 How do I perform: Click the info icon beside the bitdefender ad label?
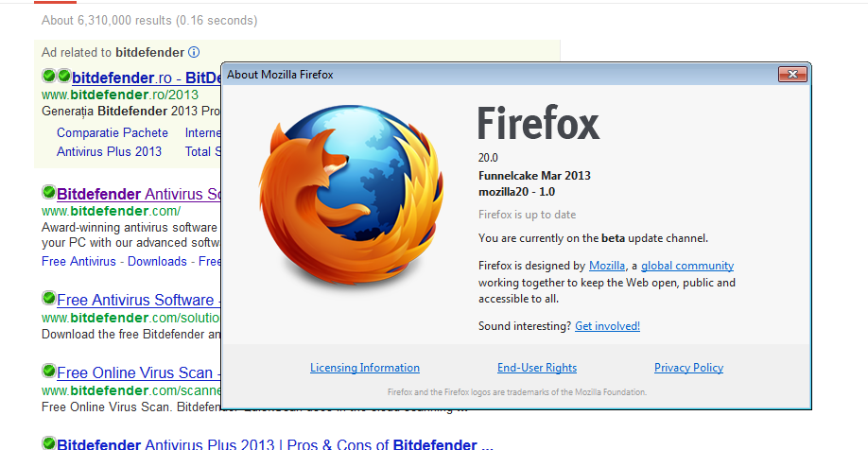click(x=194, y=52)
